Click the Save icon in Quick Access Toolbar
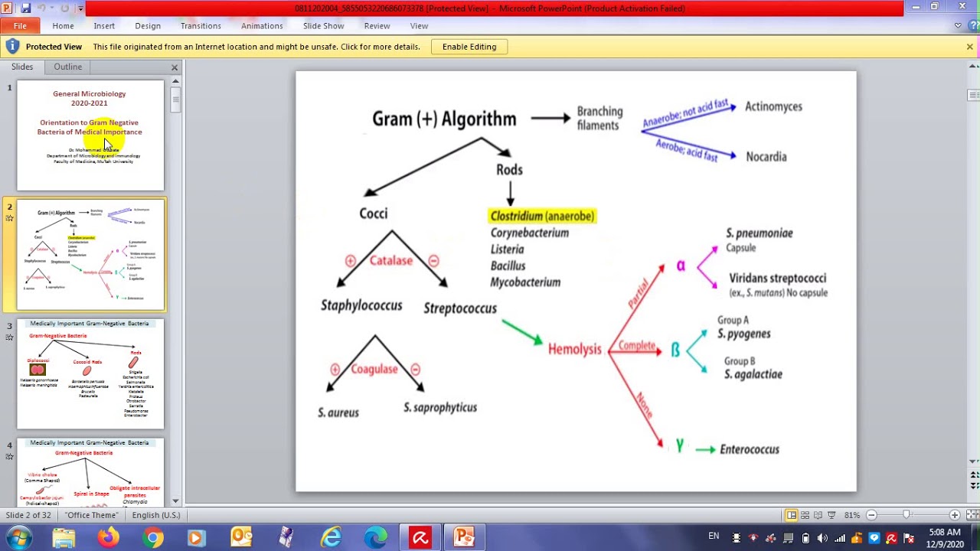 tap(25, 8)
